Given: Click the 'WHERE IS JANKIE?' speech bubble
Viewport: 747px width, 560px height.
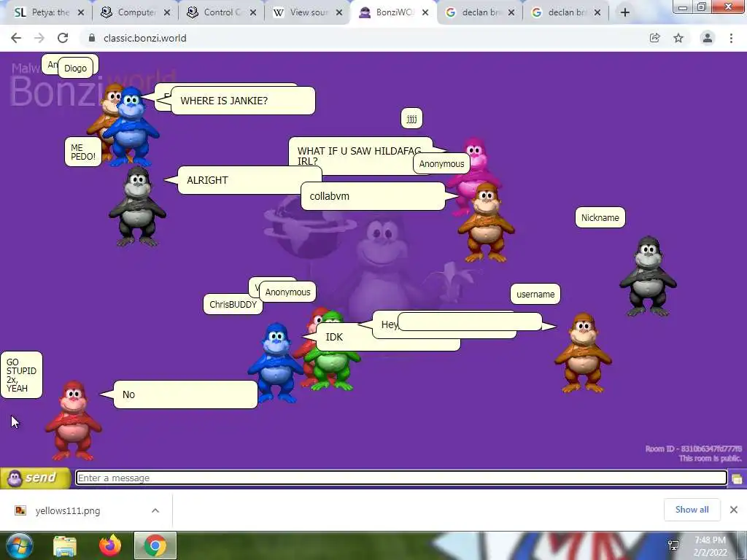Looking at the screenshot, I should [x=243, y=101].
